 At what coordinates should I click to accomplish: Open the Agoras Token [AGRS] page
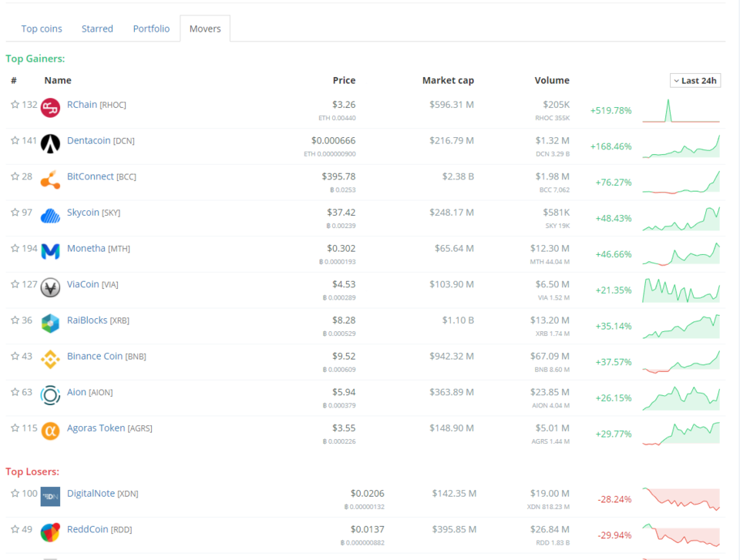tap(109, 428)
